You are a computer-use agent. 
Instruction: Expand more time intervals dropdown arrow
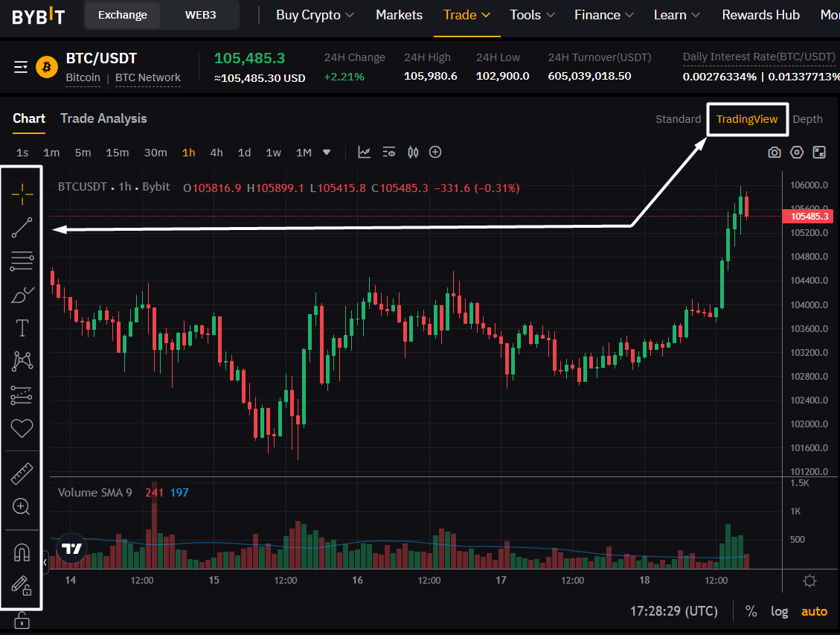pos(327,153)
